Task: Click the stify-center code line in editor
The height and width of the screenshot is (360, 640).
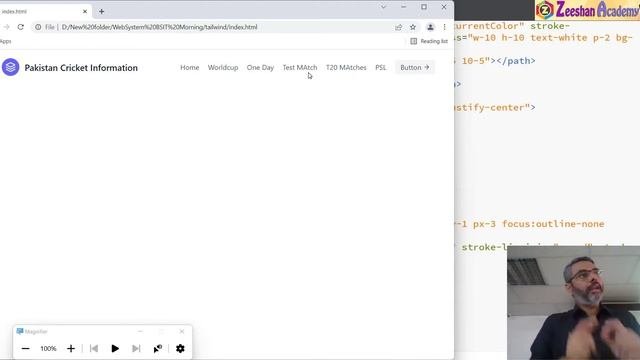Action: [x=495, y=107]
